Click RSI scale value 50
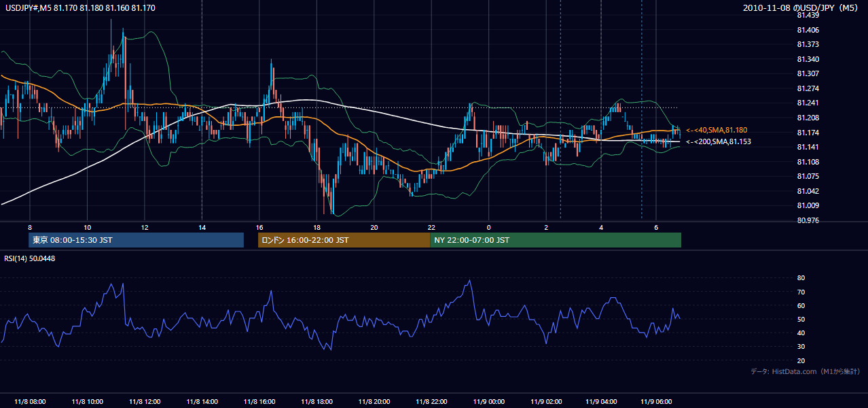The height and width of the screenshot is (408, 868). (x=801, y=319)
